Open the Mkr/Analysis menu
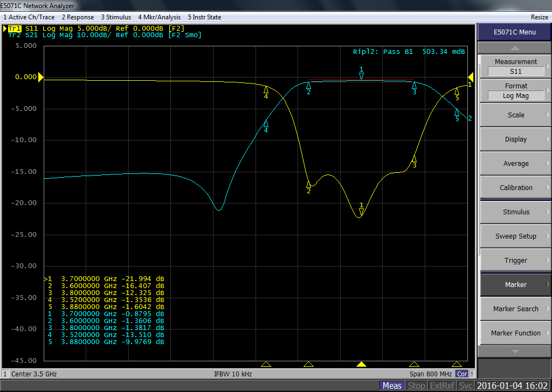 pos(160,17)
